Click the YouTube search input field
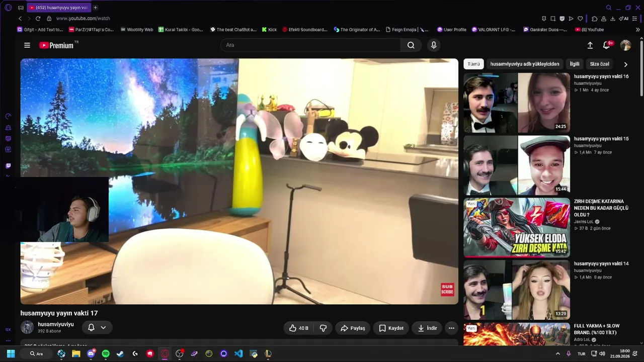The width and height of the screenshot is (644, 362). point(310,45)
